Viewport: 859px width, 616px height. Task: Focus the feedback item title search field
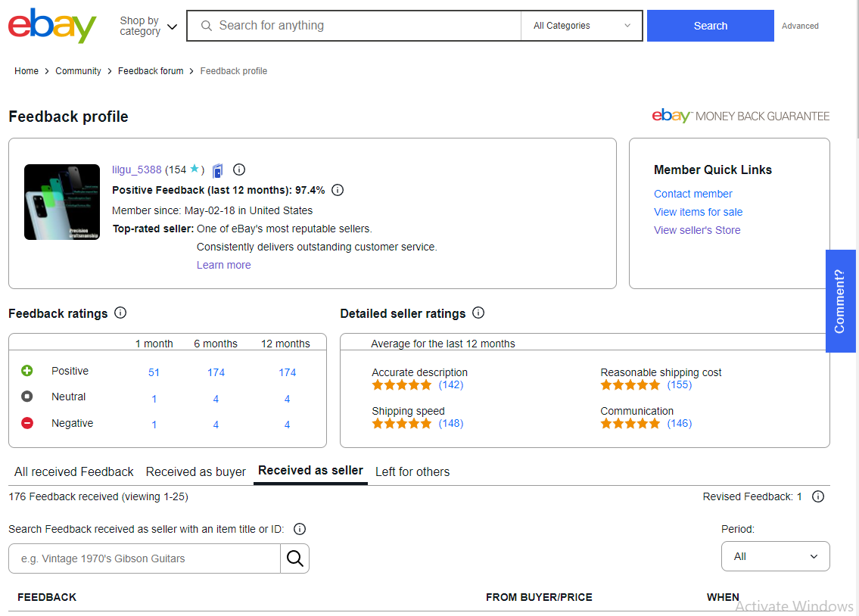[145, 558]
